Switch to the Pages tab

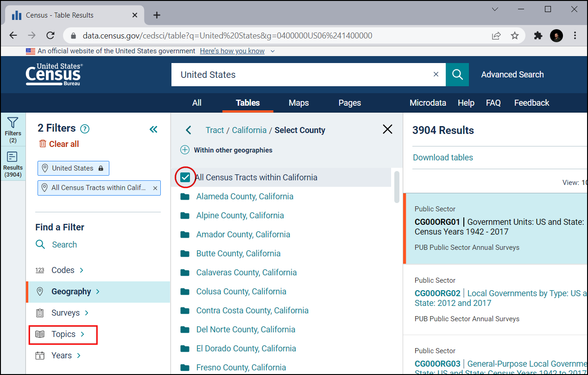click(x=349, y=103)
